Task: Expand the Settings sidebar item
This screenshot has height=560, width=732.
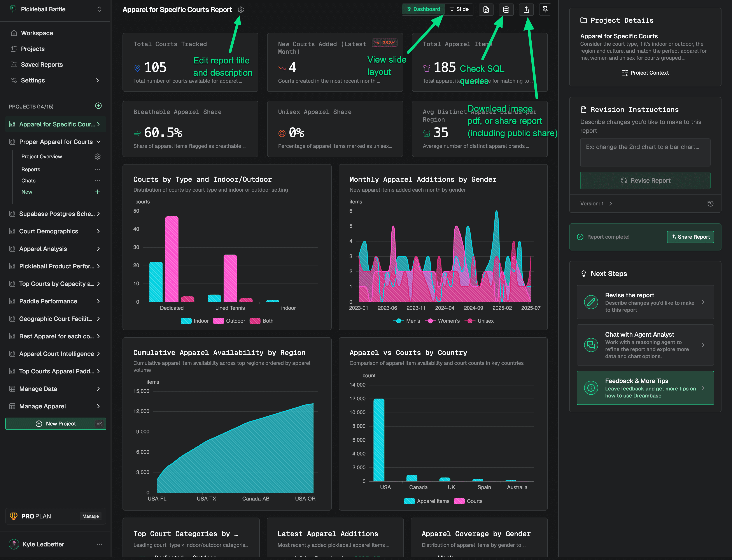Action: pos(97,80)
